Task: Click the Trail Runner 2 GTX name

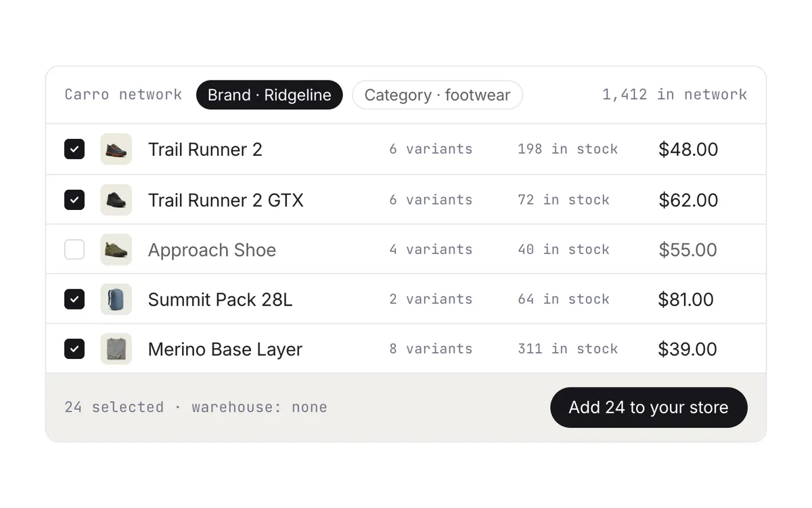Action: (226, 200)
